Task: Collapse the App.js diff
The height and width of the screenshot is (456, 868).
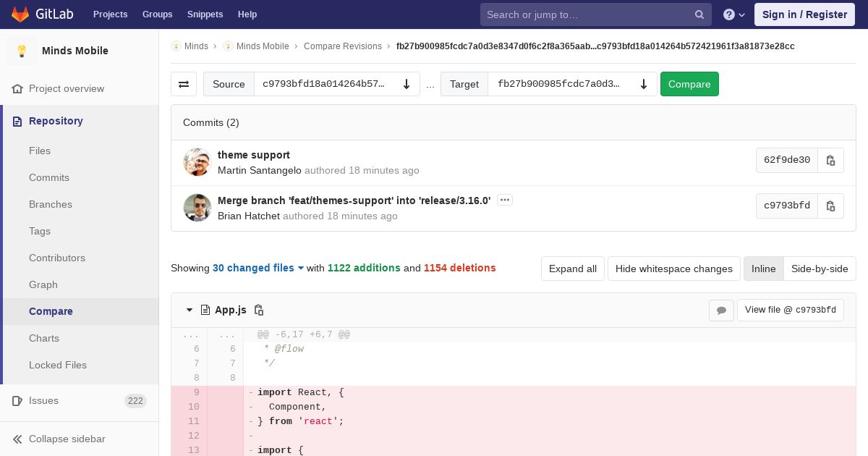Action: tap(190, 310)
